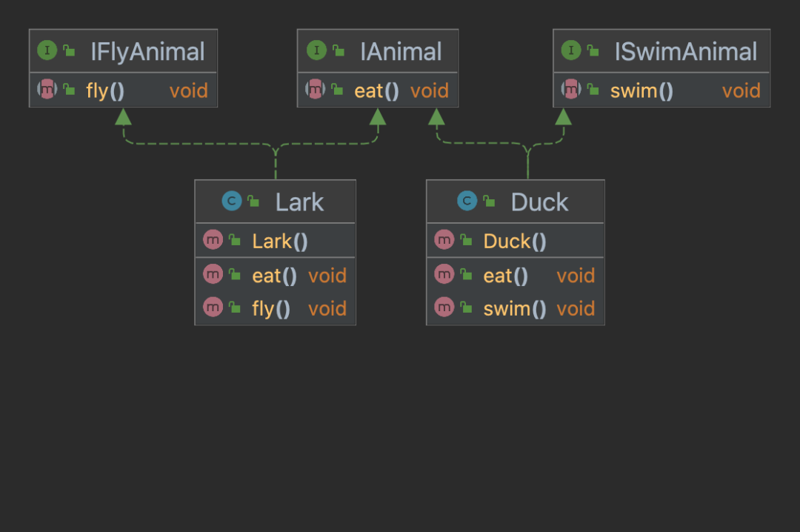
Task: Click the eat() method in IAnimal
Action: (x=376, y=91)
